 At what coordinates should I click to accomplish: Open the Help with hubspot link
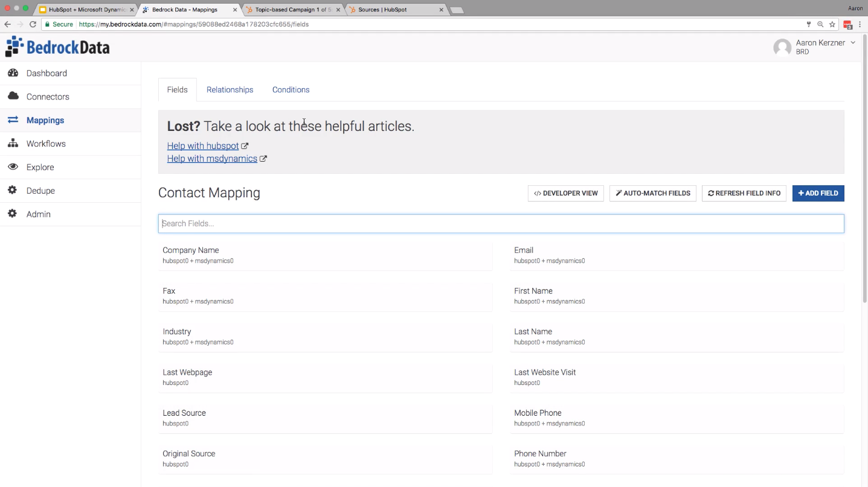[203, 146]
